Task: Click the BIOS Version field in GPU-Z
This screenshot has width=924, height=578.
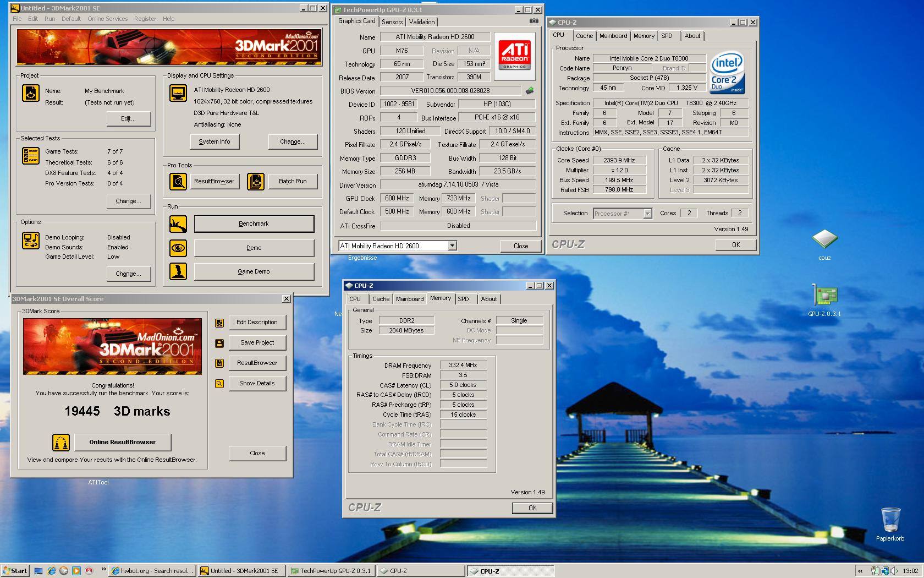Action: [x=450, y=91]
